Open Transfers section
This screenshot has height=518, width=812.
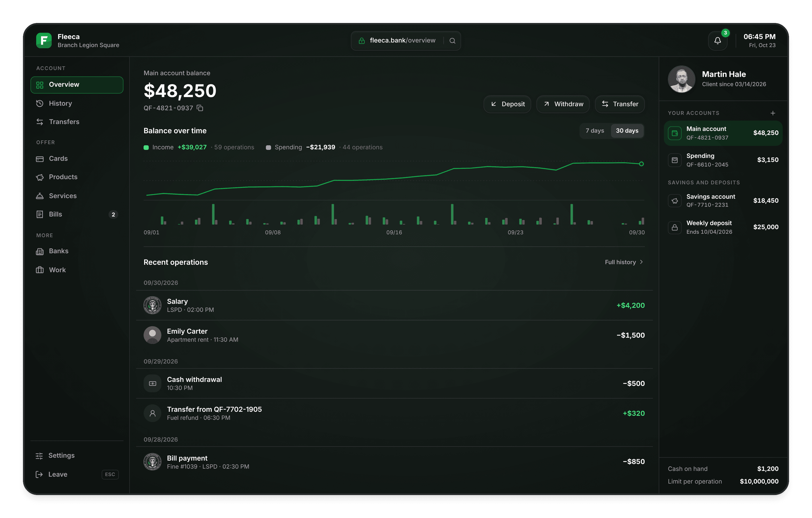tap(77, 122)
